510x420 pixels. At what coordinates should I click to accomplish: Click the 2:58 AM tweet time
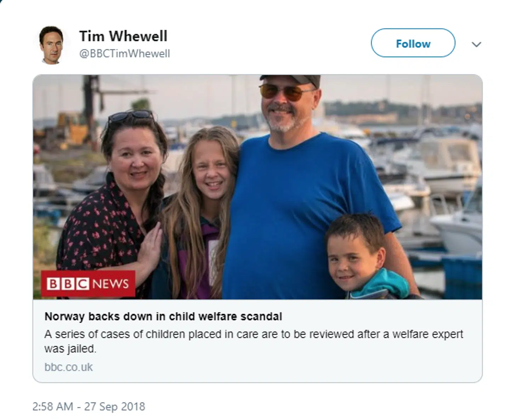click(x=52, y=407)
